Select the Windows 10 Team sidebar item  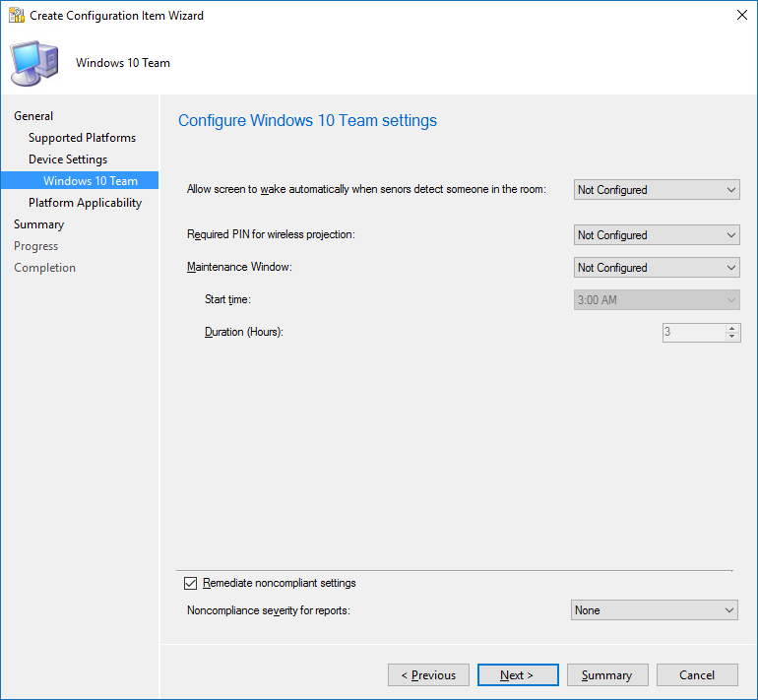pos(91,181)
